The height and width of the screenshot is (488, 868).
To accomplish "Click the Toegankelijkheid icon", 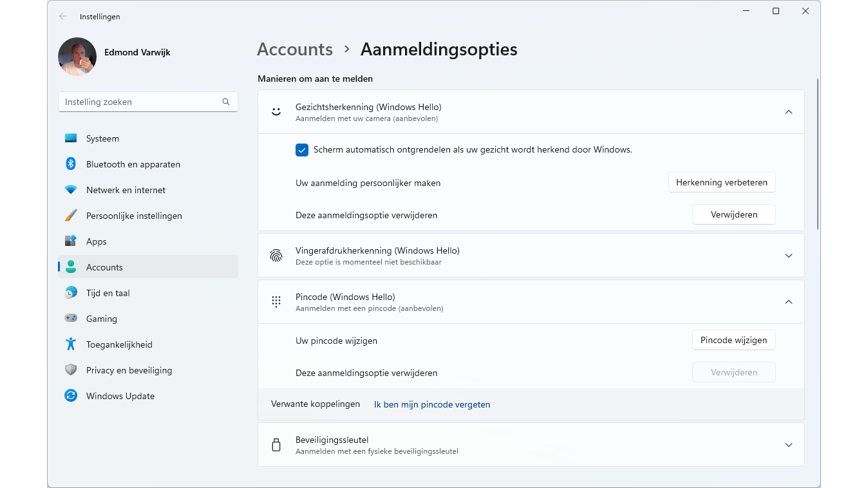I will [x=71, y=344].
